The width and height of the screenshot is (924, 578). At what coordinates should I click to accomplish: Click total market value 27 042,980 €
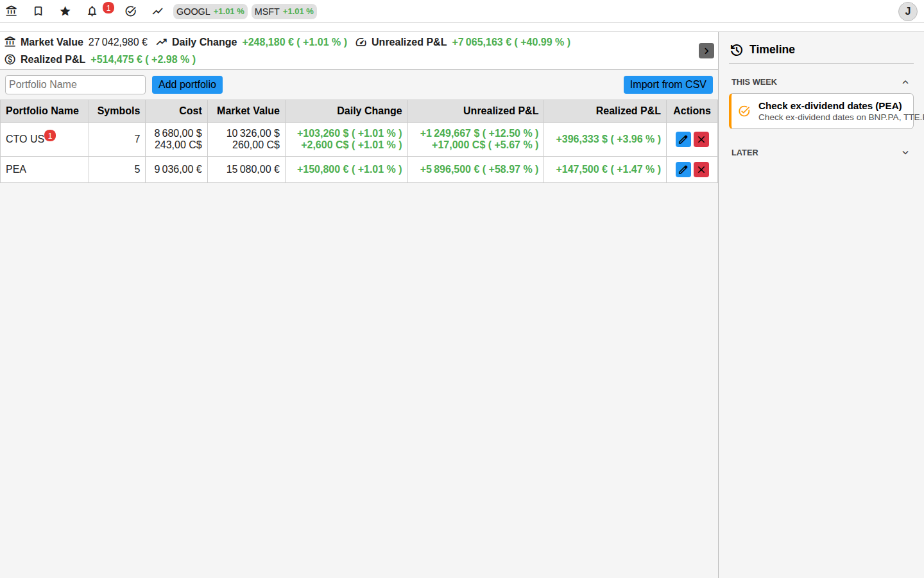click(x=118, y=42)
